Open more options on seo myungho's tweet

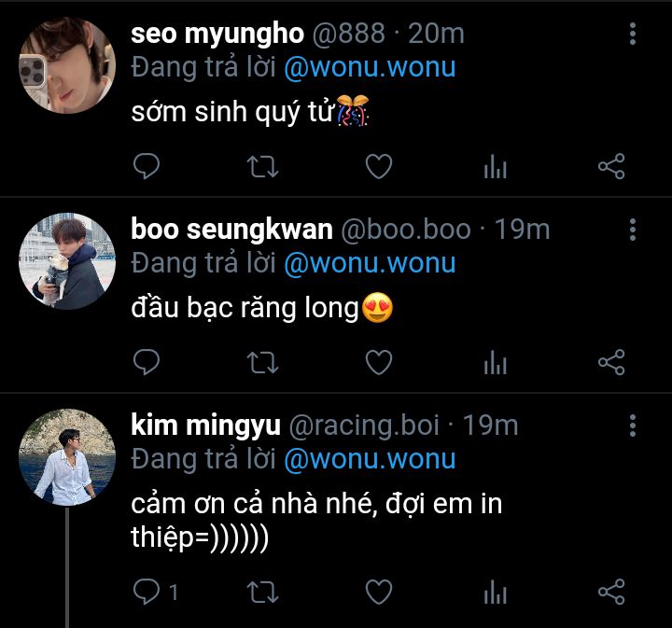[633, 35]
